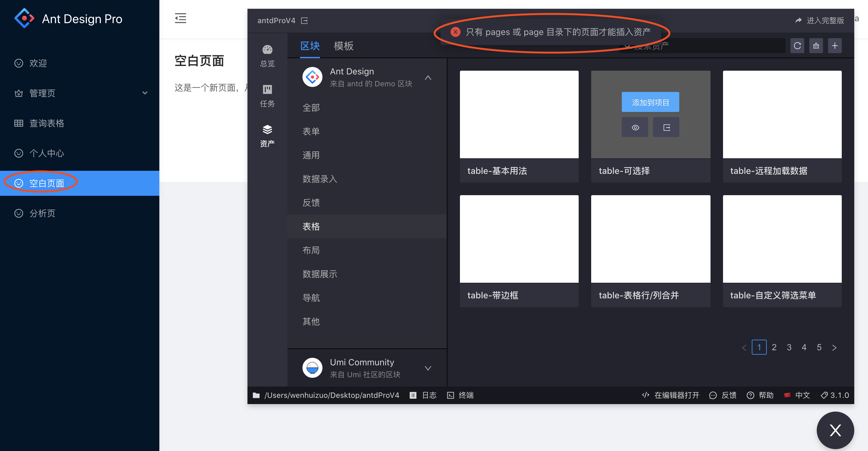Go to page 3 in pagination

tap(789, 347)
